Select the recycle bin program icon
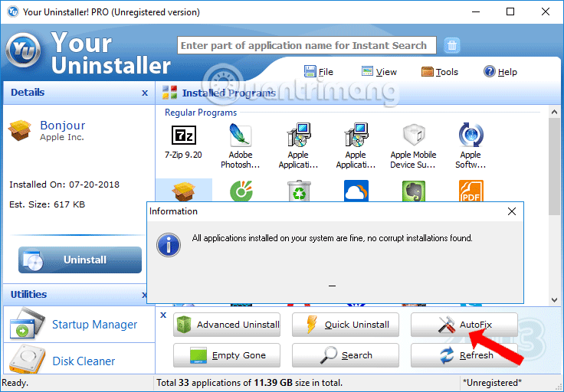564x392 pixels. click(299, 191)
